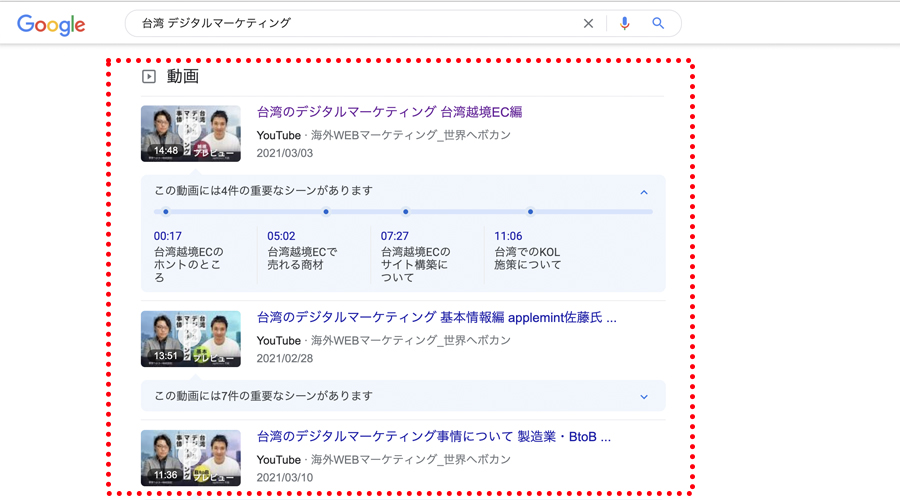900x500 pixels.
Task: Select the scene text 台湾越境ECで売れる商材
Action: [x=302, y=258]
